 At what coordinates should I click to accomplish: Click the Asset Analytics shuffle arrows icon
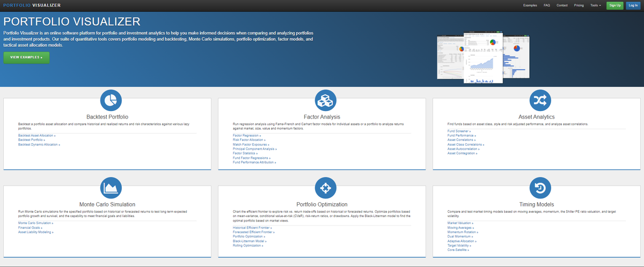(x=540, y=100)
